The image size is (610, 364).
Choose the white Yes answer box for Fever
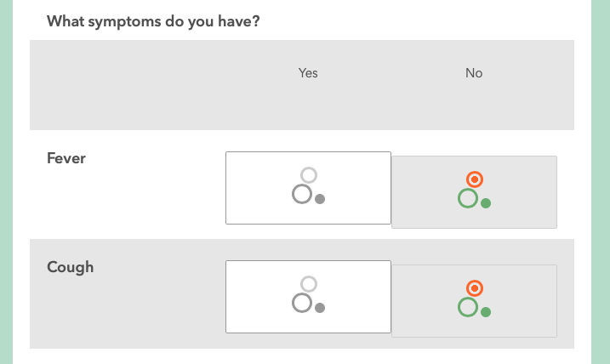pos(255,188)
